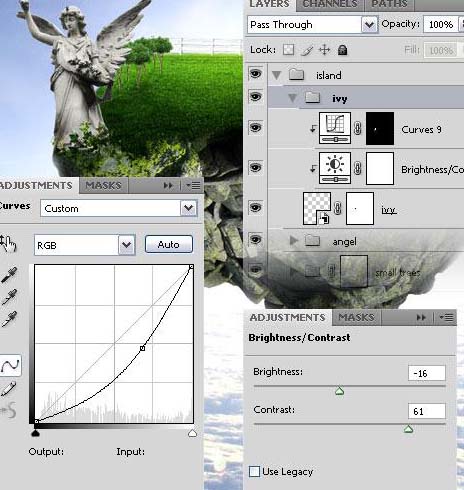This screenshot has height=490, width=464.
Task: Switch to the Channels tab
Action: tap(330, 4)
